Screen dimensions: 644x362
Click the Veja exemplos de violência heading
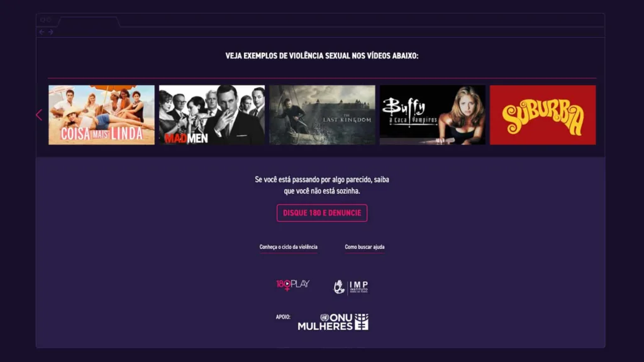tap(322, 56)
